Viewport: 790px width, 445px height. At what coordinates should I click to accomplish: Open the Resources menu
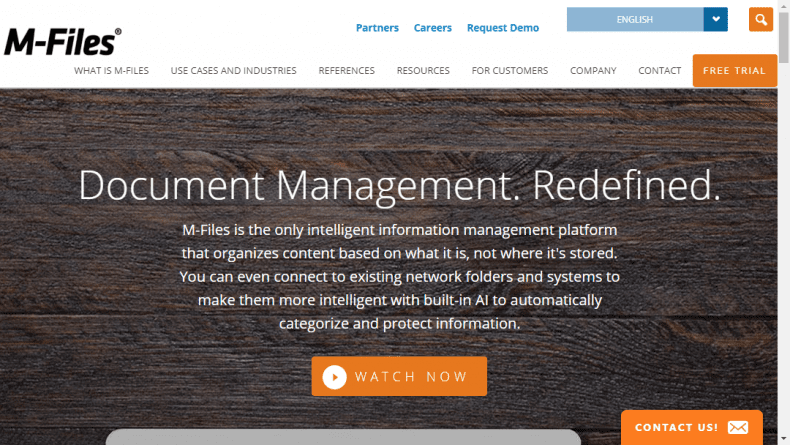423,71
